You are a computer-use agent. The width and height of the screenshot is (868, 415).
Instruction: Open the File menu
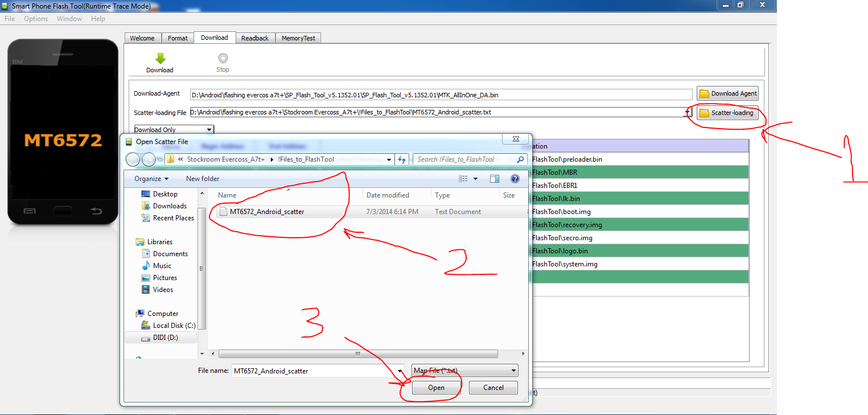click(x=10, y=19)
